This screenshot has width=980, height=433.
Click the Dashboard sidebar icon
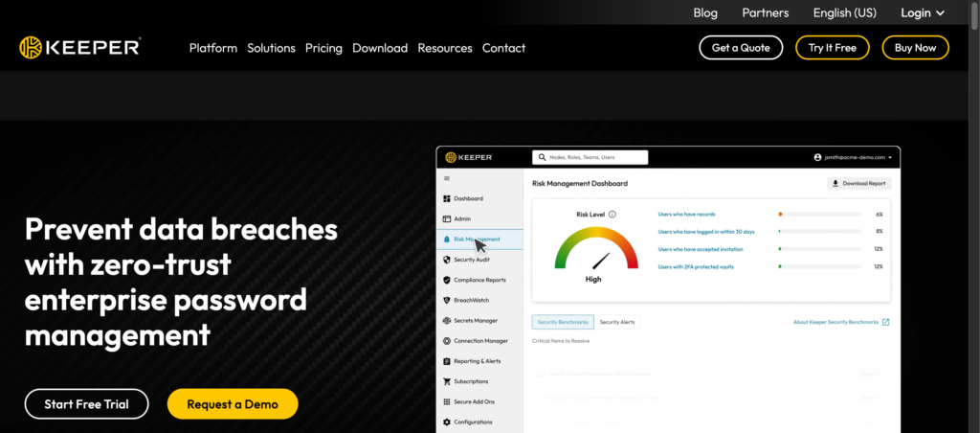[x=446, y=198]
